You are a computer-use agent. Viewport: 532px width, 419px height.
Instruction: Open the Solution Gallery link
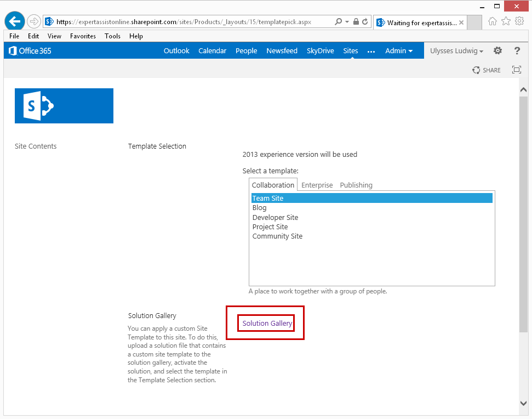(267, 323)
